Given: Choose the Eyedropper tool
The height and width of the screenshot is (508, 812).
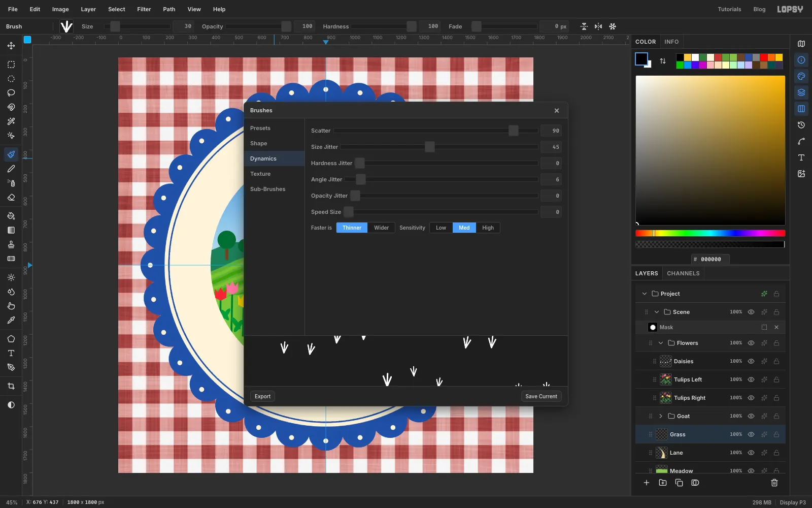Looking at the screenshot, I should coord(11,320).
